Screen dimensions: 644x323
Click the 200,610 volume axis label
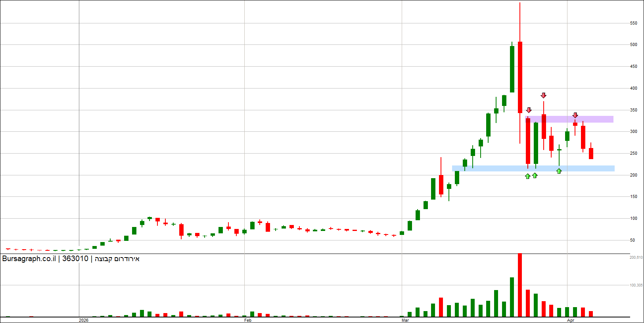coord(636,258)
